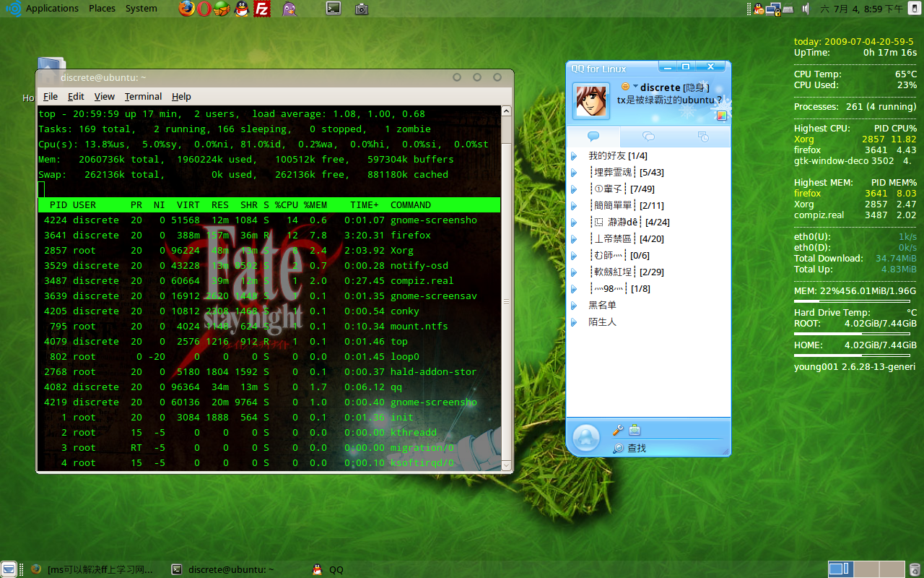The height and width of the screenshot is (578, 924).
Task: Click the QQ search magnifier icon
Action: pos(618,448)
